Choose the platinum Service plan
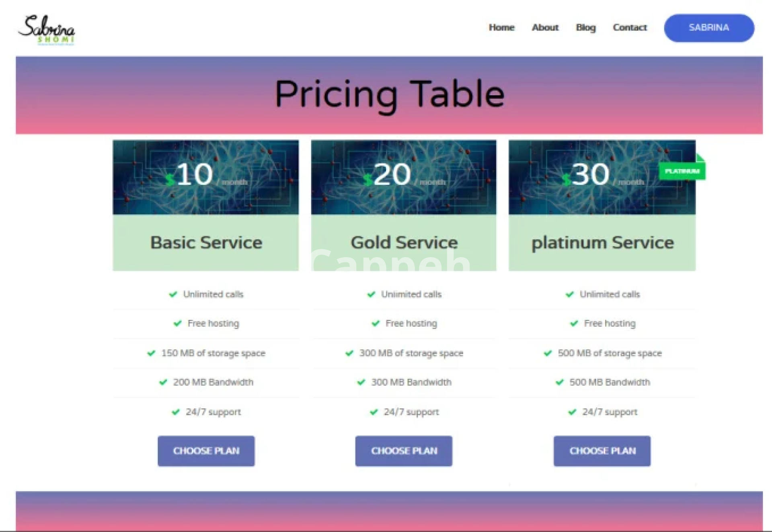The height and width of the screenshot is (532, 772). click(602, 451)
